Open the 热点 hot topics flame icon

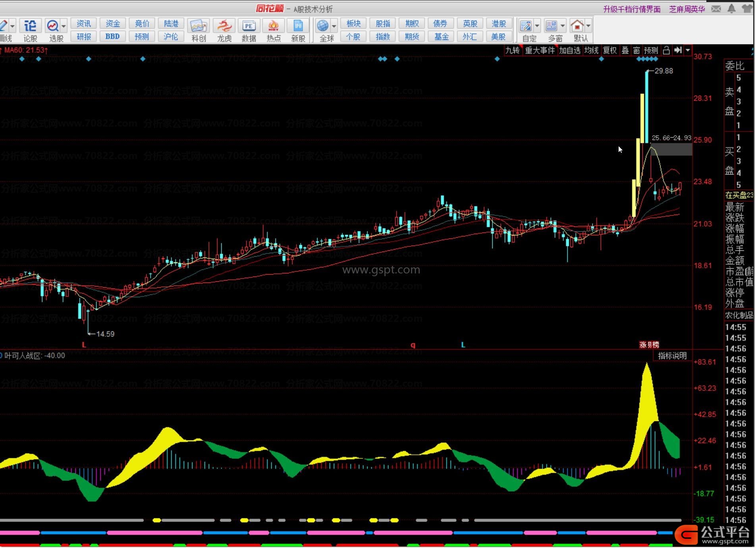[x=274, y=26]
